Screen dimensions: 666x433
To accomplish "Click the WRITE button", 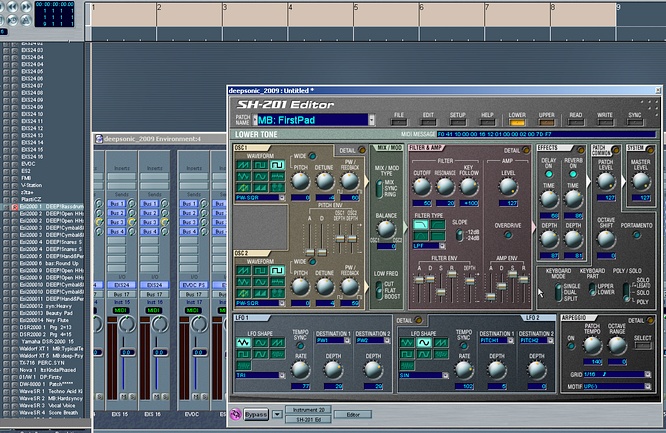I will pos(605,122).
